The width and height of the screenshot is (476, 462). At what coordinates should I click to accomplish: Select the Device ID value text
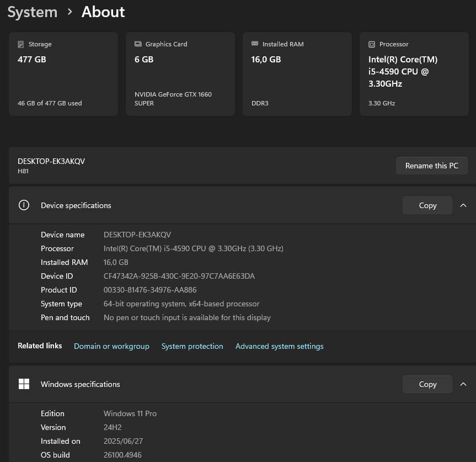point(179,276)
